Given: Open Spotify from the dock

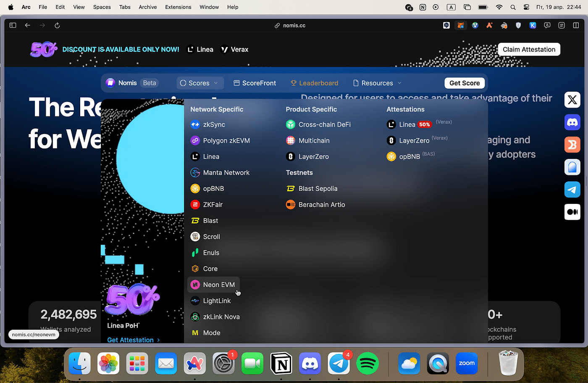Looking at the screenshot, I should pos(367,363).
